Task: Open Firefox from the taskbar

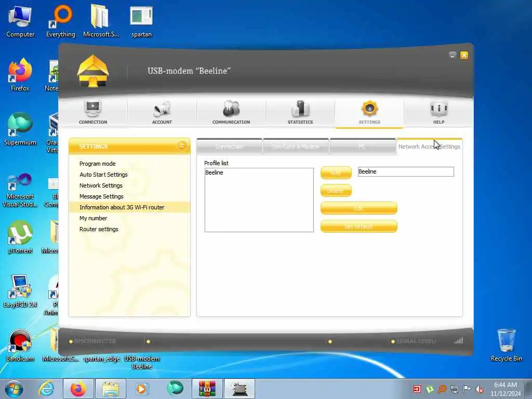Action: [78, 389]
